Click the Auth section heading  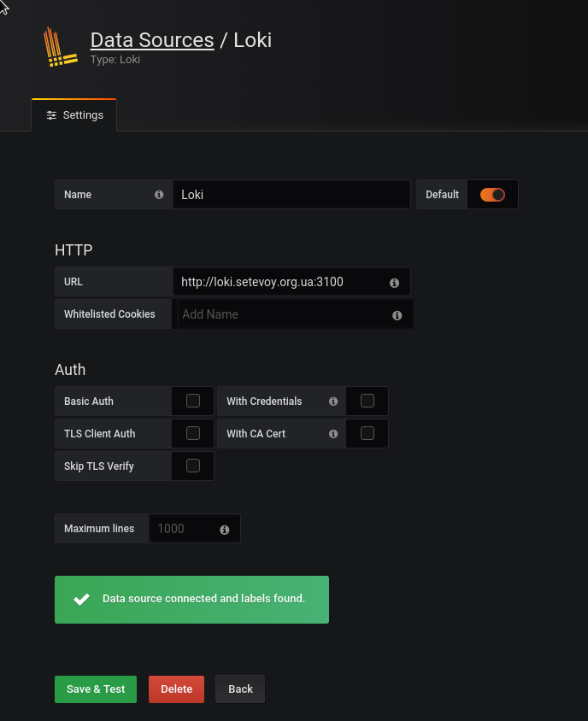[70, 370]
